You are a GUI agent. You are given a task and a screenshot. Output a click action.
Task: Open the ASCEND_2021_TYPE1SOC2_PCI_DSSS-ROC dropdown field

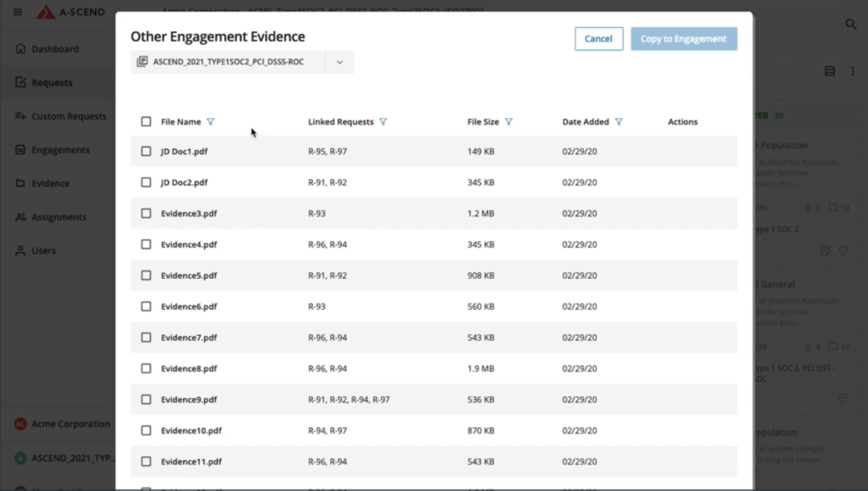[x=242, y=62]
